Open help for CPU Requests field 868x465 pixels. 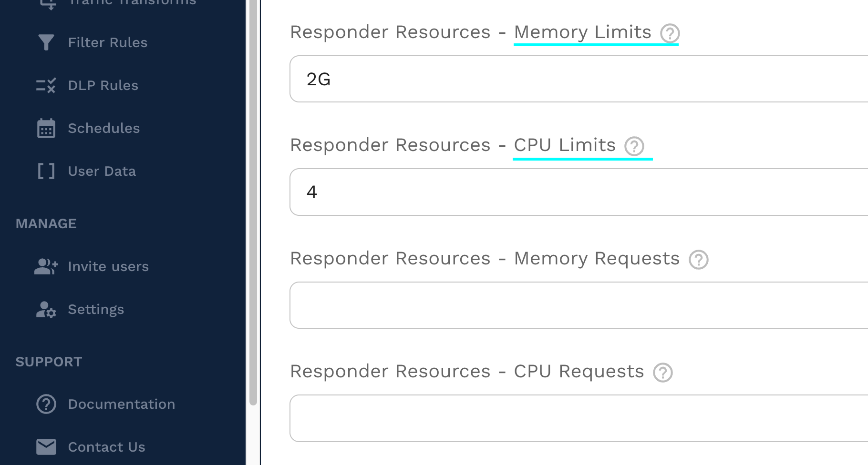(x=662, y=372)
